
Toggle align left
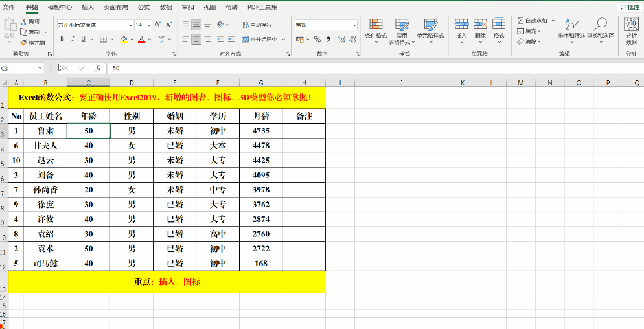186,39
